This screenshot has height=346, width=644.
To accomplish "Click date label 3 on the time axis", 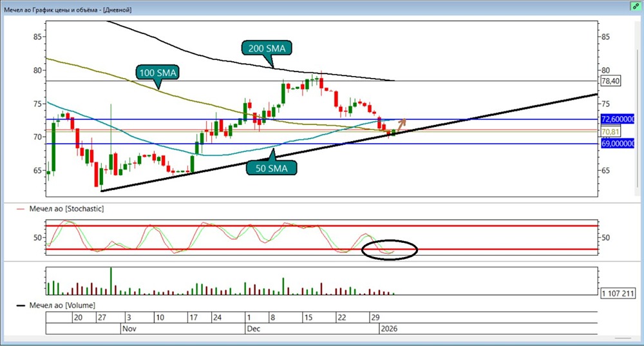I will pyautogui.click(x=129, y=317).
